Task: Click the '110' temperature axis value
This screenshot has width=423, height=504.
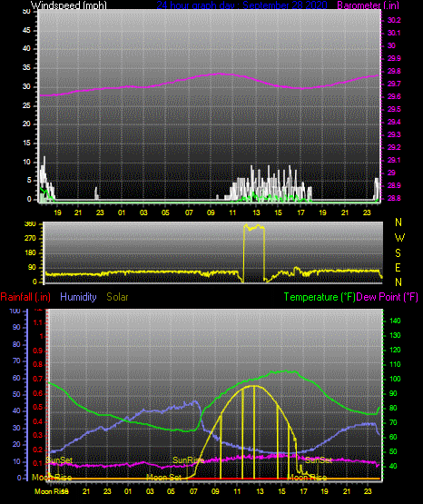Action: pyautogui.click(x=395, y=364)
